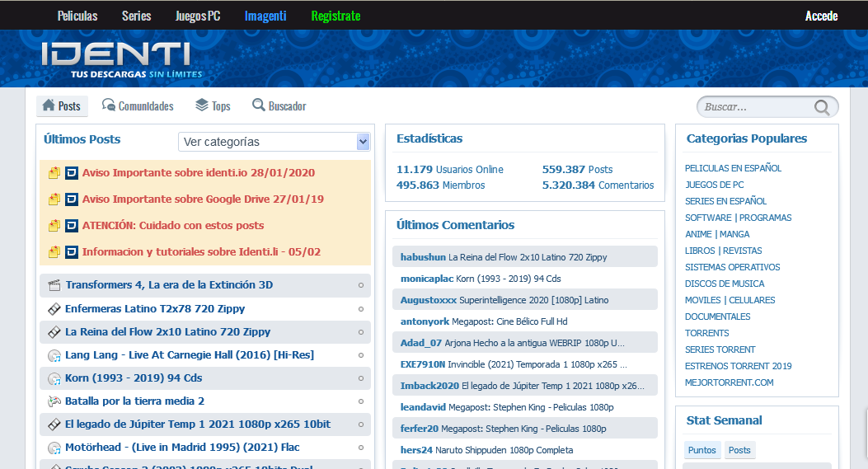Click the stacked layers Tops icon
This screenshot has width=868, height=469.
202,106
